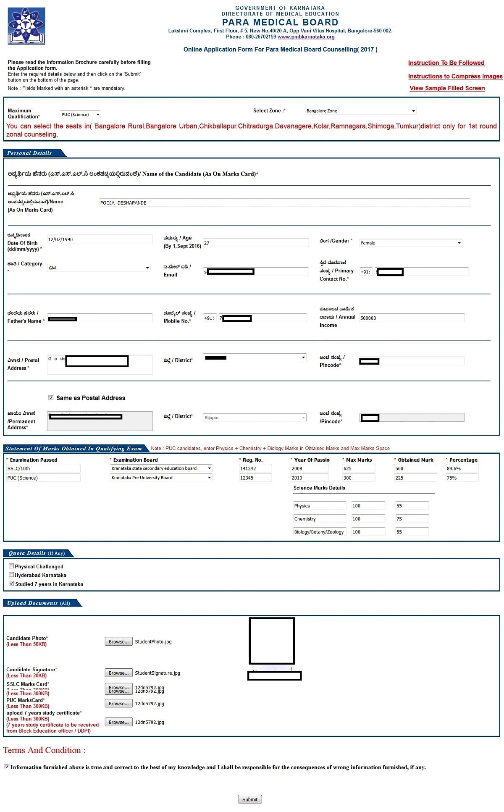Browse for Candidate Signature file
This screenshot has width=504, height=812.
coord(118,673)
